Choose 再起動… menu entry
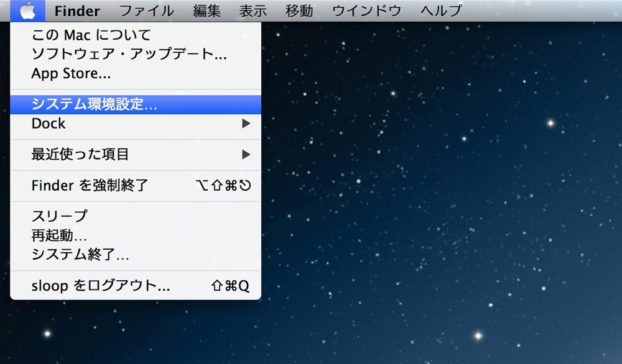 click(x=135, y=235)
